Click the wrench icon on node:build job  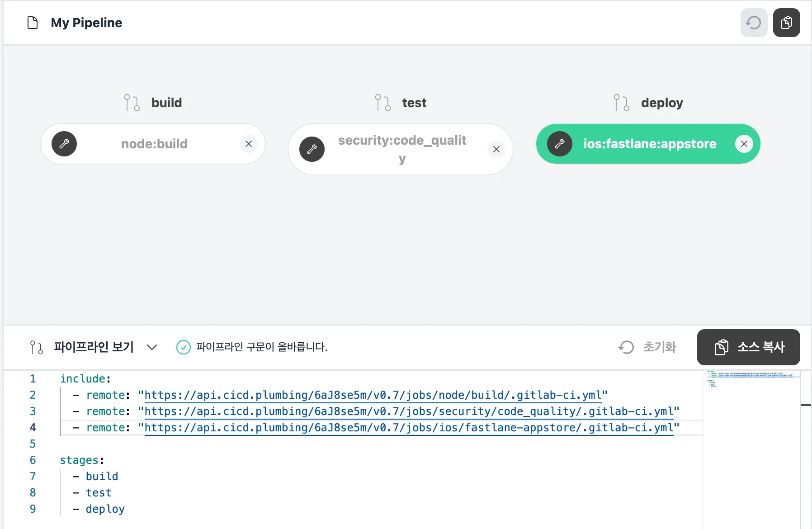coord(64,144)
